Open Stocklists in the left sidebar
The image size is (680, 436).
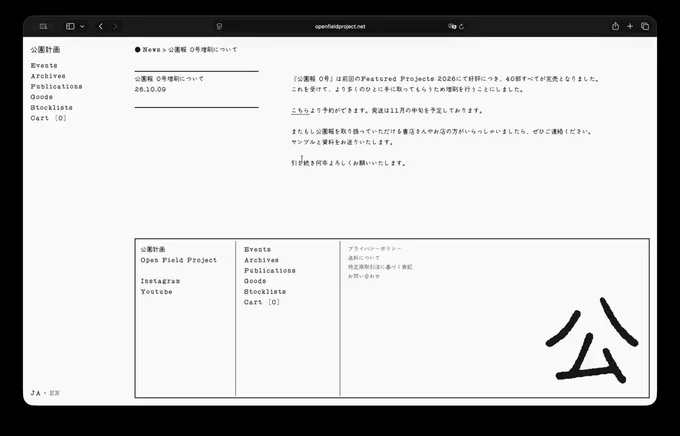click(52, 108)
